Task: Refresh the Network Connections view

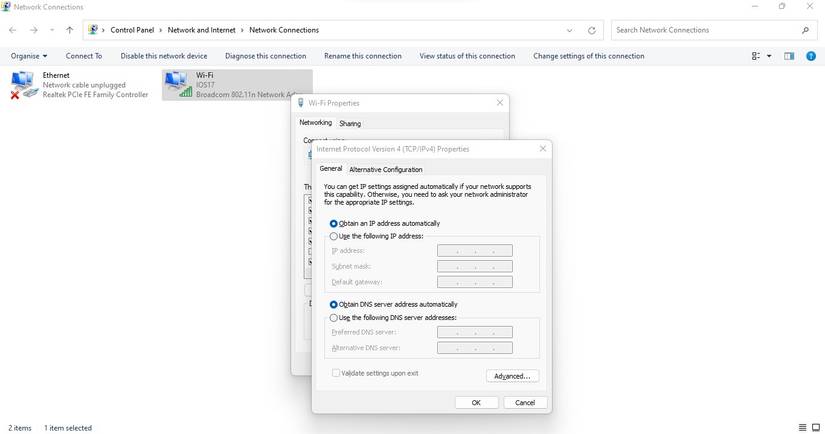Action: pyautogui.click(x=592, y=31)
